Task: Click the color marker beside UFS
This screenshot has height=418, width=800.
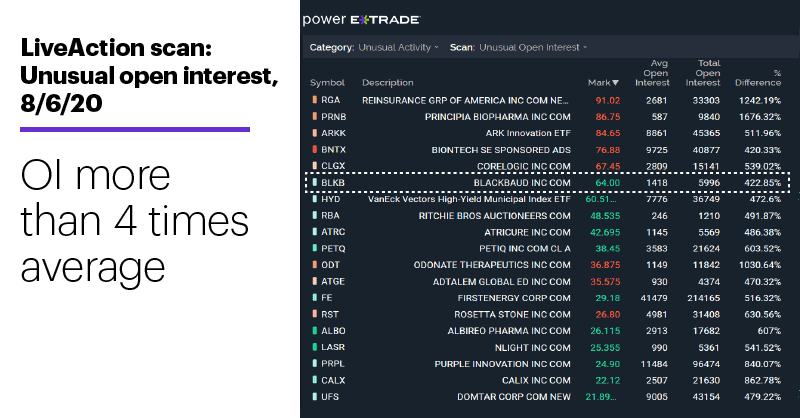Action: click(x=315, y=397)
